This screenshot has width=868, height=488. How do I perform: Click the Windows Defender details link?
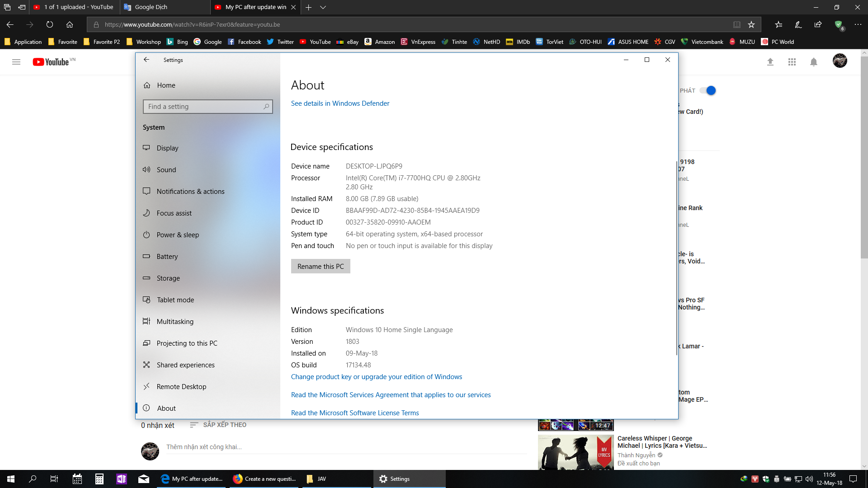[x=340, y=103]
